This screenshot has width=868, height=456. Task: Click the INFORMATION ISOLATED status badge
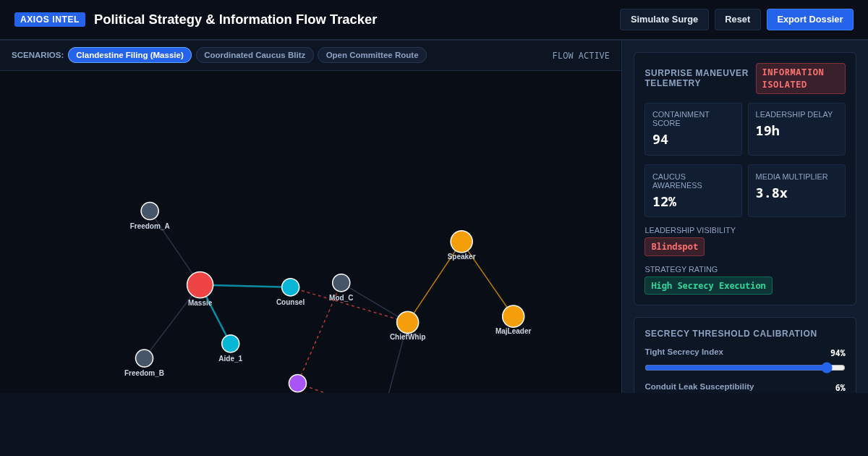tap(801, 78)
